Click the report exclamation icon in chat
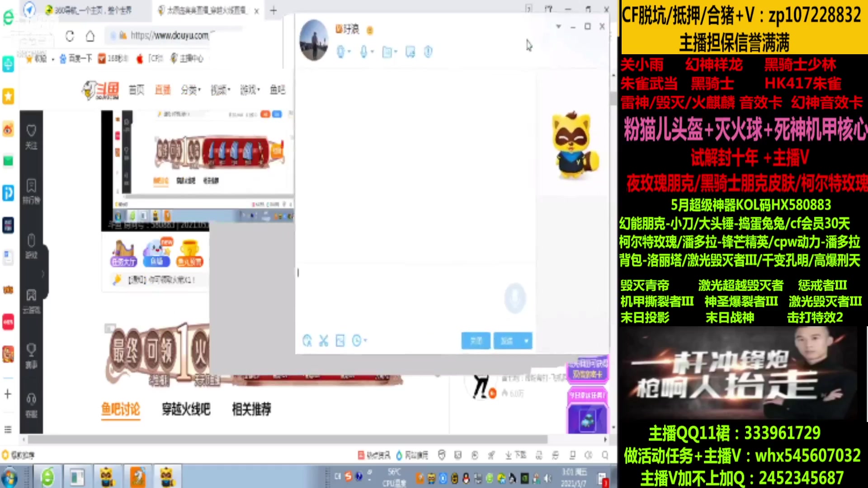The height and width of the screenshot is (488, 868). click(428, 52)
